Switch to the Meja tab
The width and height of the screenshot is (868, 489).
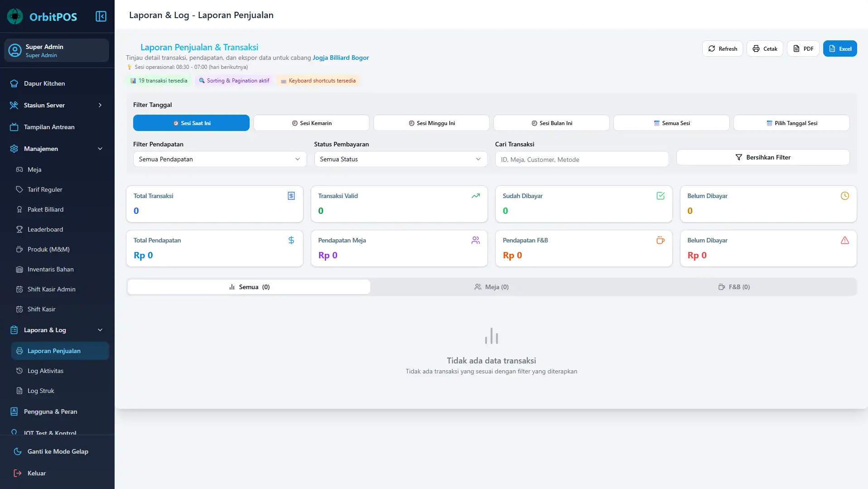coord(492,287)
